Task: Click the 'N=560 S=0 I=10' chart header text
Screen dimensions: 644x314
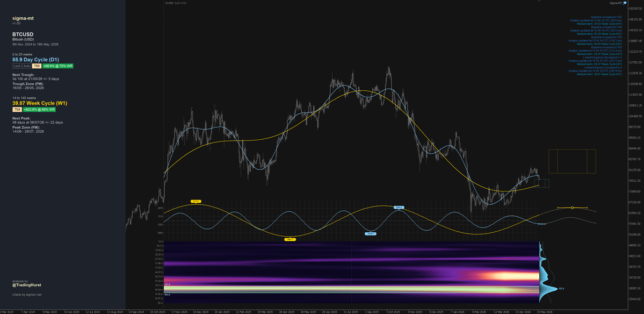Action: pos(176,3)
